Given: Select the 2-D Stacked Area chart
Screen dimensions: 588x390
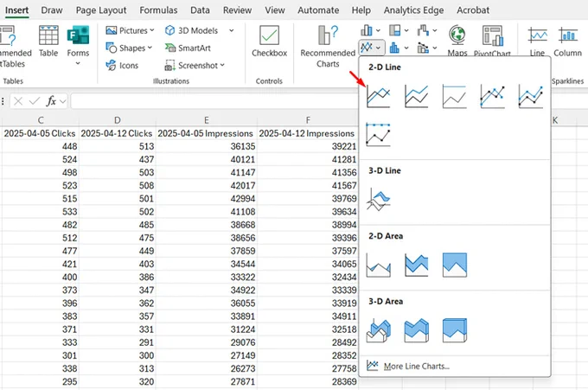Looking at the screenshot, I should pos(416,265).
